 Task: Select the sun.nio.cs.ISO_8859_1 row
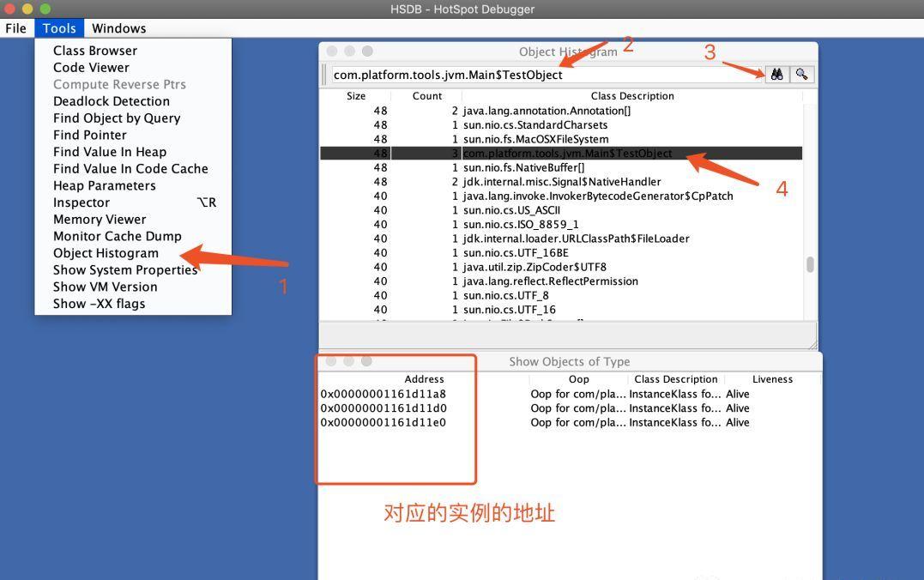(561, 225)
